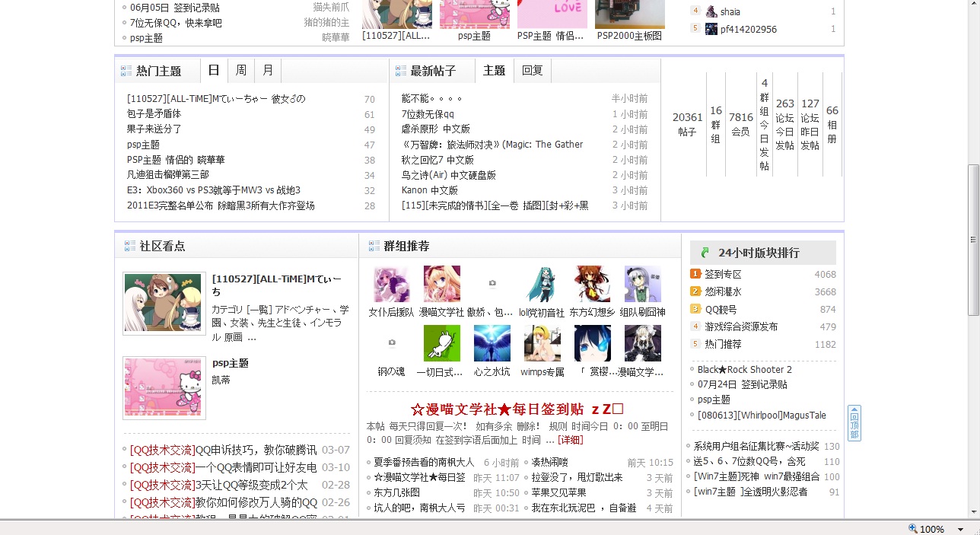Click the 最新帖子 section header icon
Viewport: 980px width, 535px height.
[x=401, y=71]
